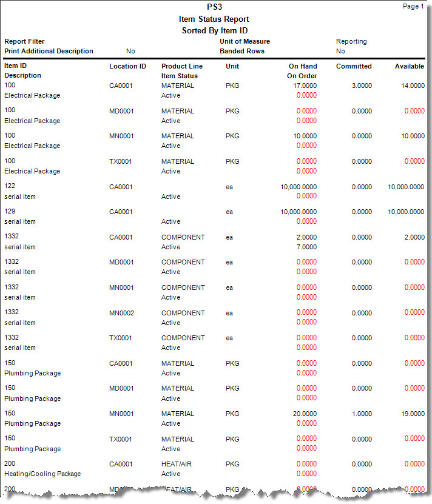Click the 1.0000 committed value
The image size is (432, 504).
coord(362,414)
